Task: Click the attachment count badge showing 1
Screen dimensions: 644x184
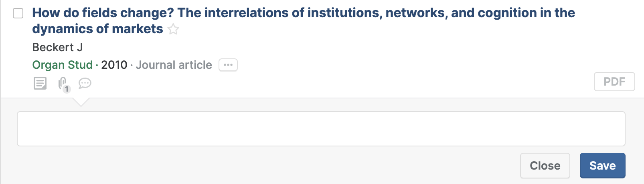Action: pyautogui.click(x=67, y=89)
